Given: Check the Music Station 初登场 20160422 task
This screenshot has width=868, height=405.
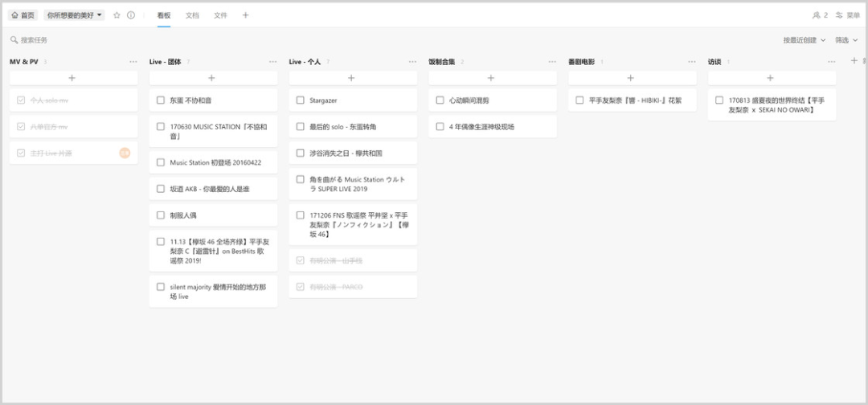Looking at the screenshot, I should point(161,162).
